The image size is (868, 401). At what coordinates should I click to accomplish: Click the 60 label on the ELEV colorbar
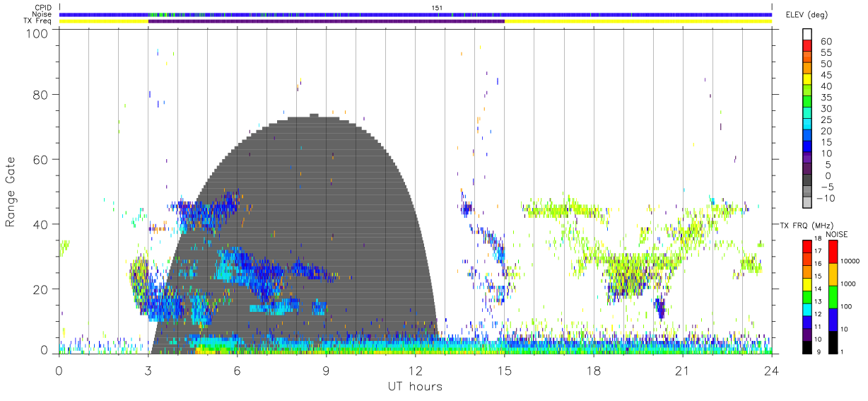click(x=826, y=42)
